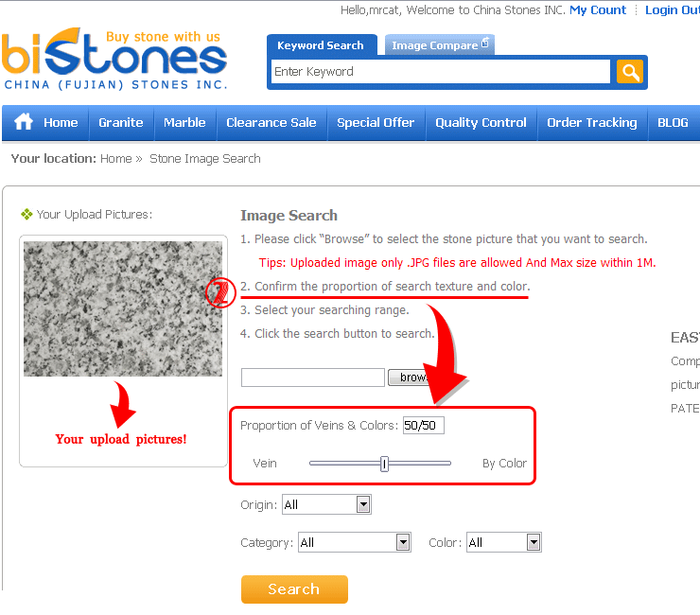Click the biStones logo

point(114,58)
